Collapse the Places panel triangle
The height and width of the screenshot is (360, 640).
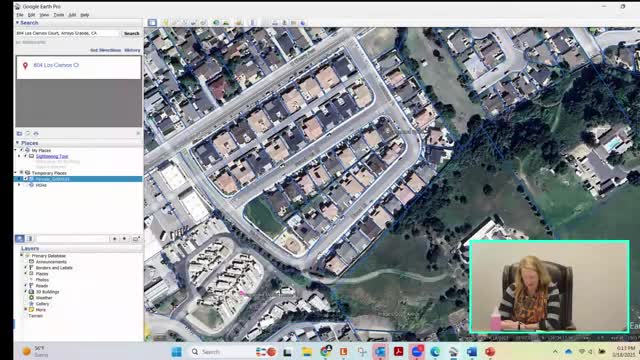click(17, 143)
